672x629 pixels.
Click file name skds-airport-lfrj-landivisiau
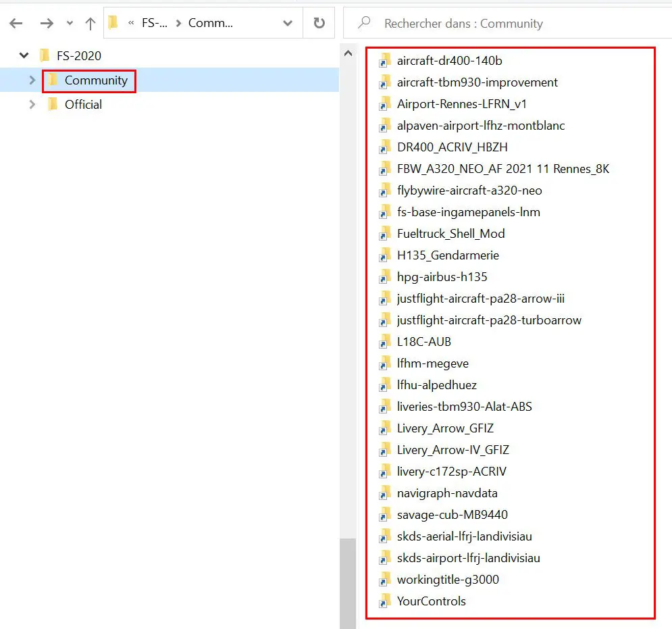469,558
